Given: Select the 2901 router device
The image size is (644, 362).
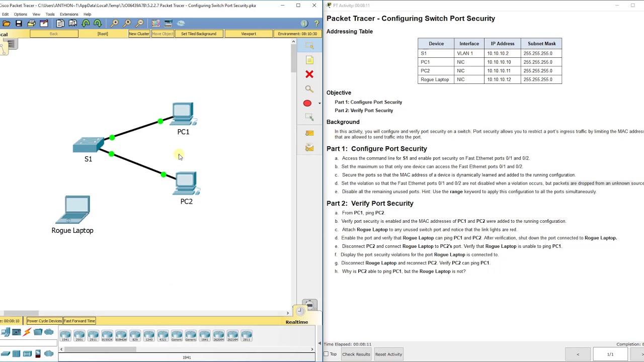Looking at the screenshot, I should pos(79,336).
